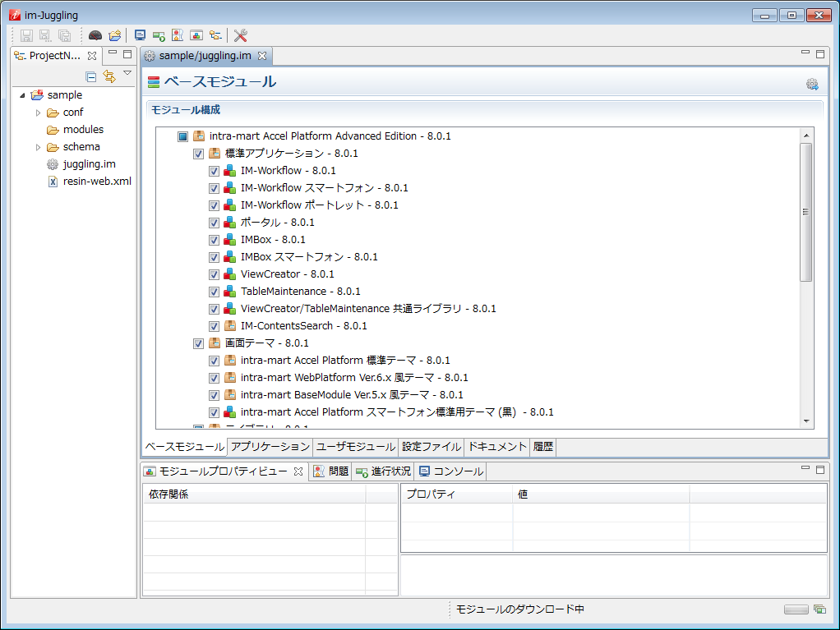Screen dimensions: 840x630
Task: Uncheck ポータル - 8.0.1 checkbox
Action: [214, 223]
